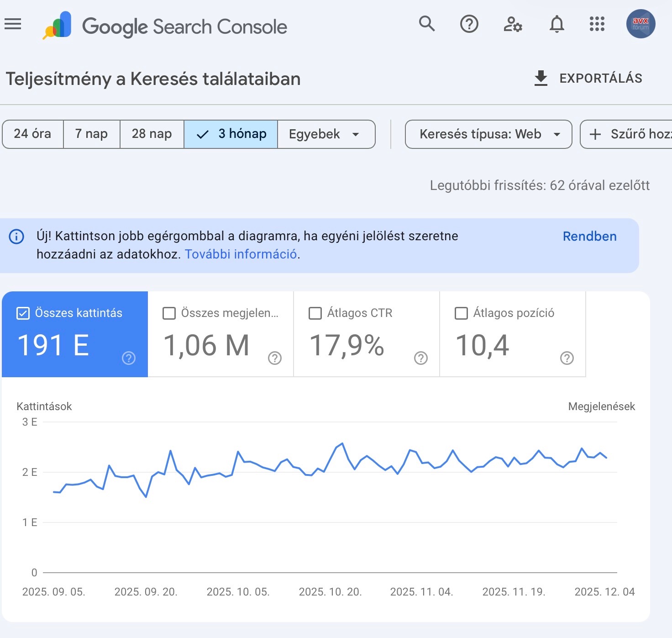672x638 pixels.
Task: Open the help question mark icon
Action: tap(469, 24)
